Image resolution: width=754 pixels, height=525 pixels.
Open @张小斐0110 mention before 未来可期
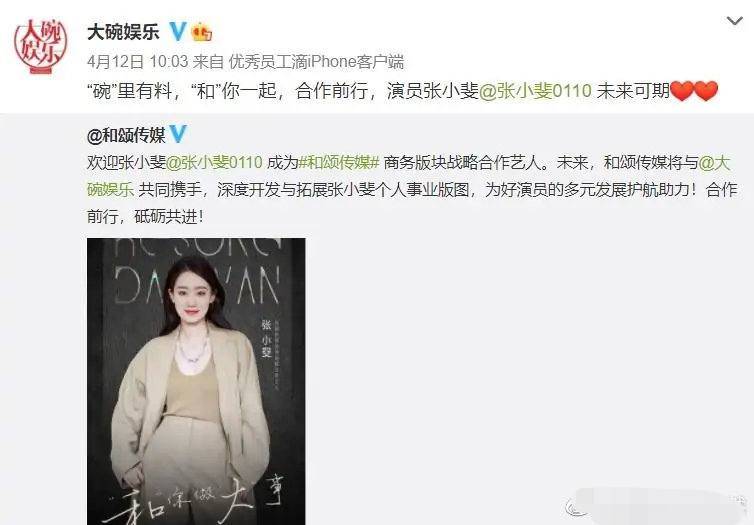(535, 91)
